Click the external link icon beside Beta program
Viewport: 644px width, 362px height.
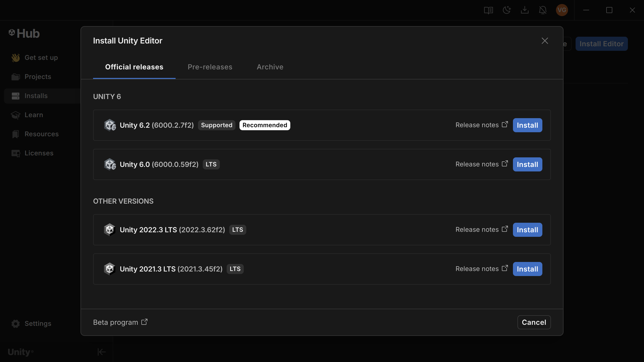coord(144,322)
